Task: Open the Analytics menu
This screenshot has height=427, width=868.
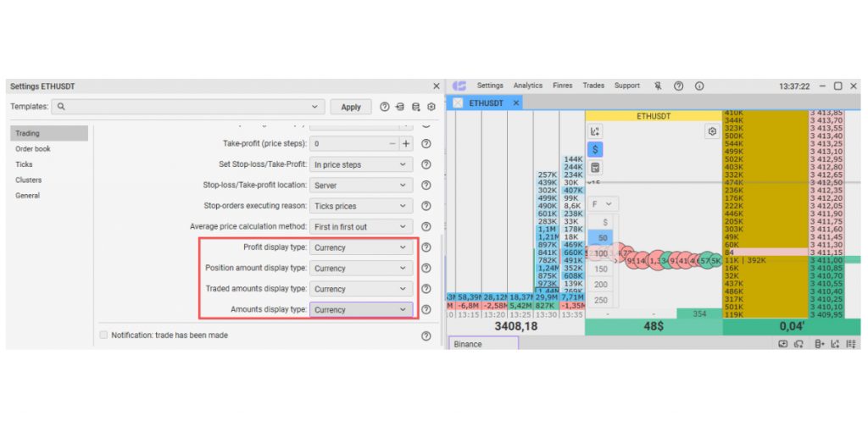Action: [x=527, y=86]
